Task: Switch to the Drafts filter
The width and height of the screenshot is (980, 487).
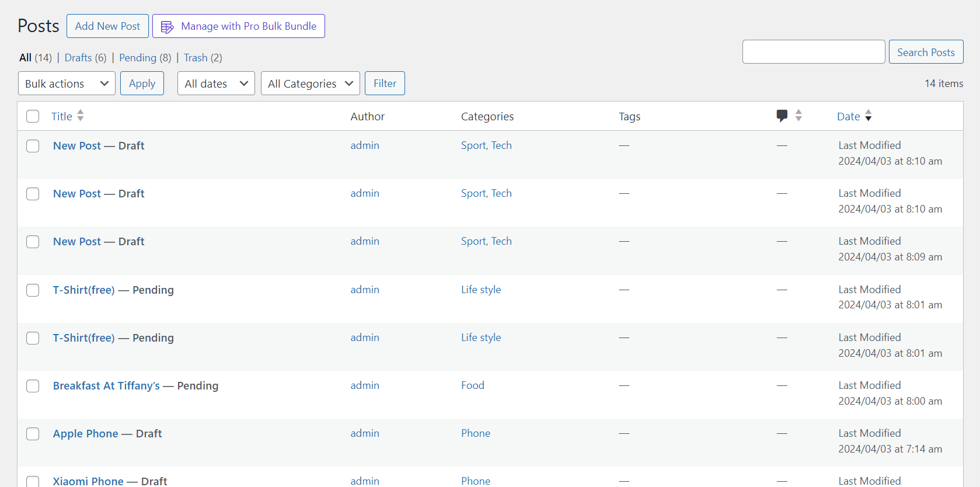Action: [x=78, y=58]
